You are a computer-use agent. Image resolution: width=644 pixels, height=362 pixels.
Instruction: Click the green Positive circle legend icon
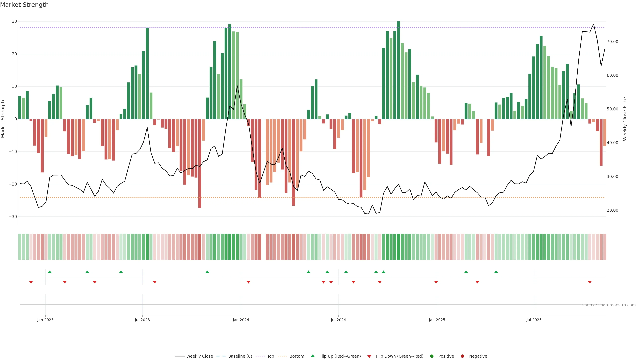tap(432, 356)
